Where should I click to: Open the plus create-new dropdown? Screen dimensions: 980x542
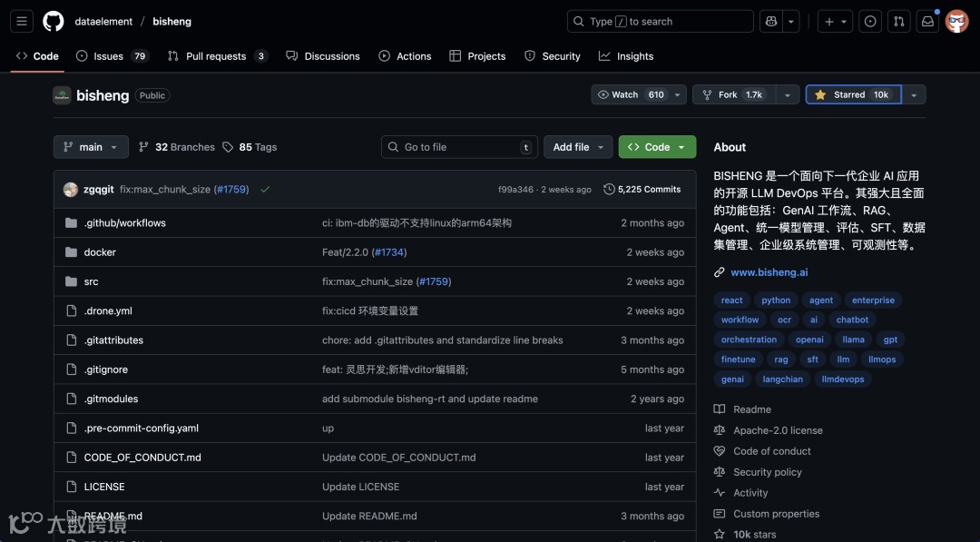point(835,21)
